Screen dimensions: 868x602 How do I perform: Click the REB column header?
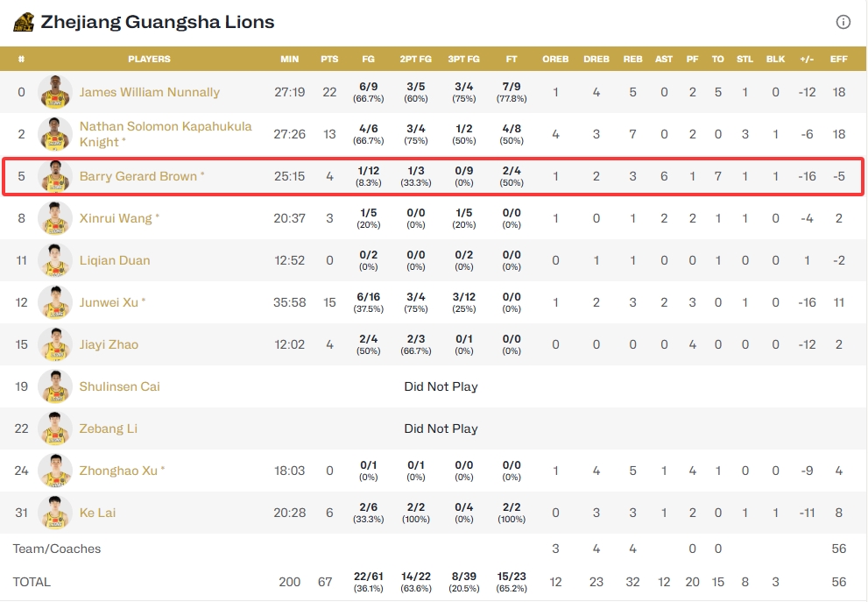(x=632, y=60)
